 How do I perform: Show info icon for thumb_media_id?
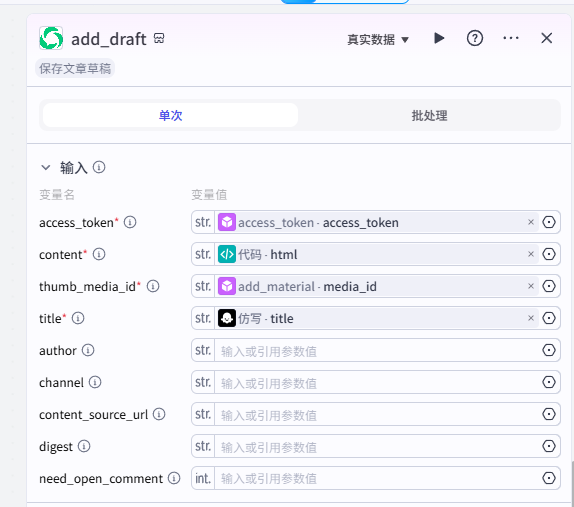[x=153, y=286]
